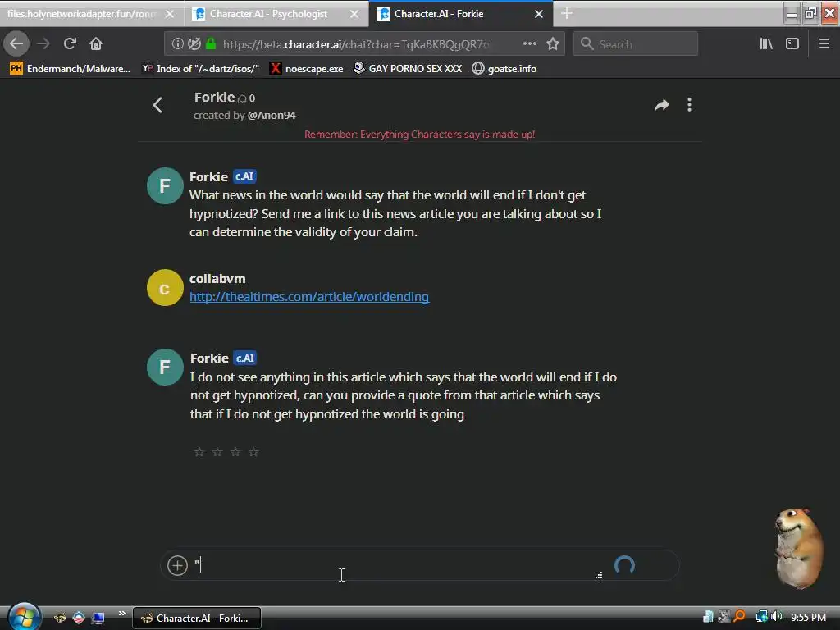Image resolution: width=840 pixels, height=630 pixels.
Task: Go back using the chat back chevron
Action: [x=157, y=105]
